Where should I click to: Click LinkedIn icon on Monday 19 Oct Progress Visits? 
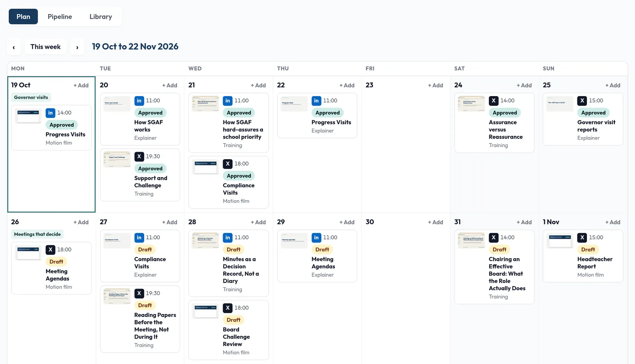[x=50, y=113]
